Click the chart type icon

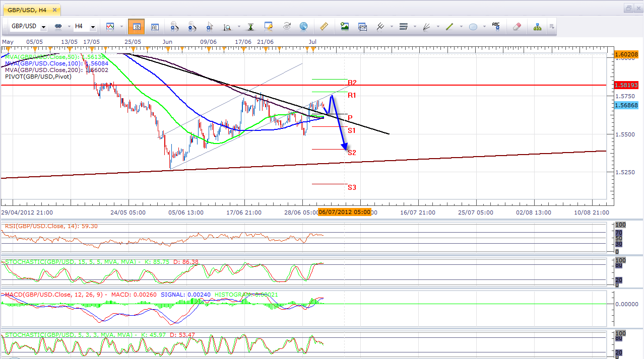coord(110,26)
